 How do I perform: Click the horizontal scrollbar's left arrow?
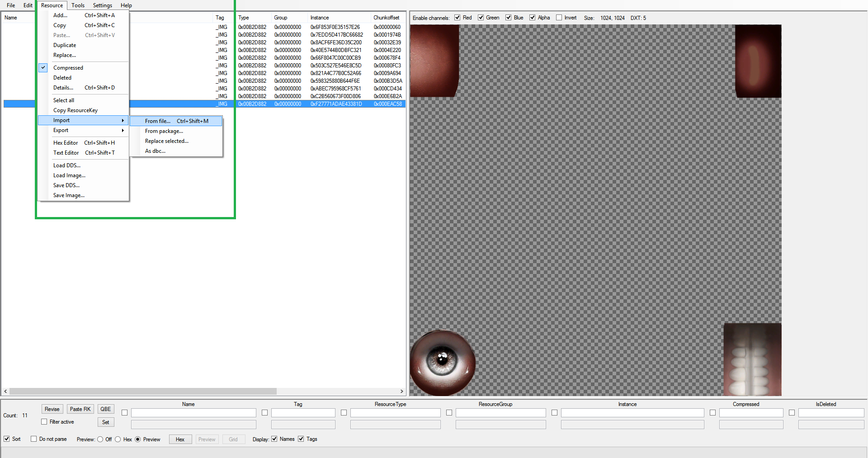(x=5, y=392)
